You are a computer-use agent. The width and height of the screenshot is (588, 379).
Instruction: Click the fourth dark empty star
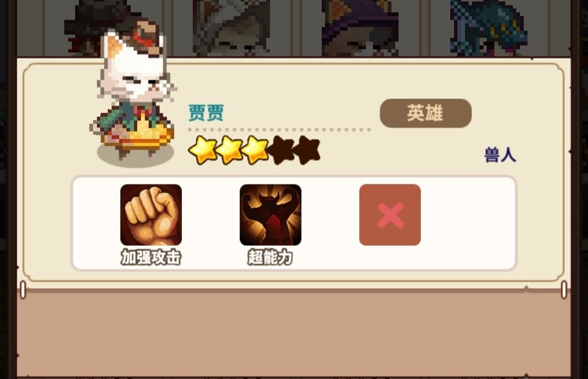click(x=282, y=150)
